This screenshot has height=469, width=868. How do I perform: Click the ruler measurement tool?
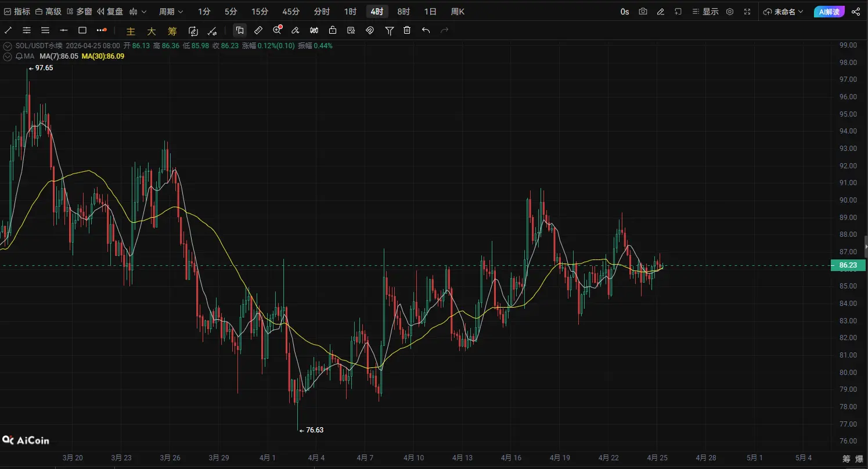(x=258, y=30)
